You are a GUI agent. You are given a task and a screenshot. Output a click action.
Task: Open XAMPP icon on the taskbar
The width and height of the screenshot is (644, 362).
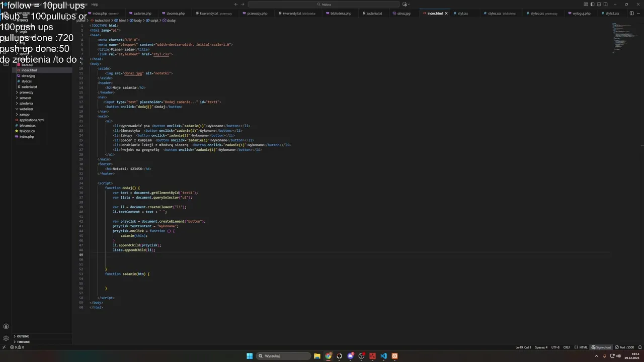pyautogui.click(x=394, y=356)
